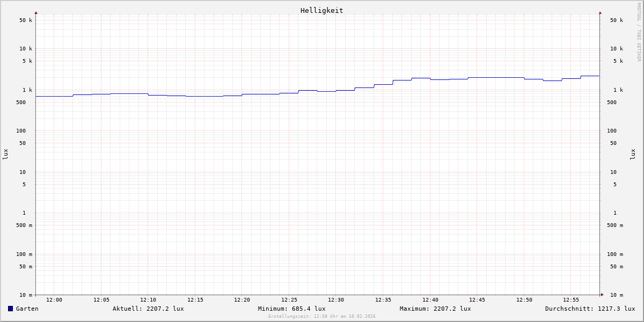The image size is (644, 322).
Task: Click the Garten legend label
Action: [x=27, y=309]
